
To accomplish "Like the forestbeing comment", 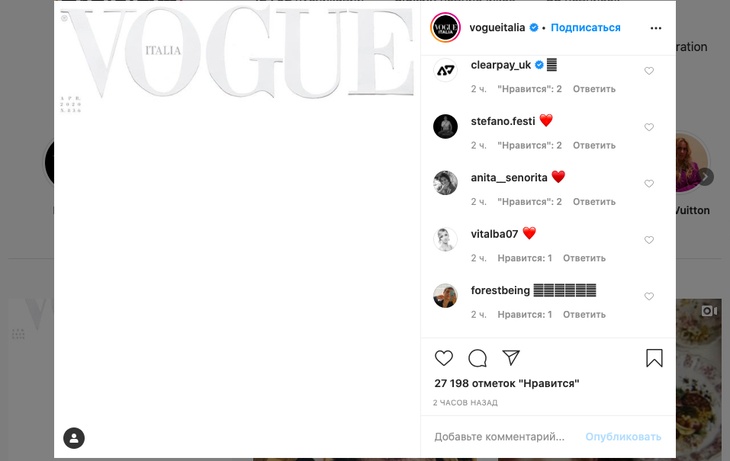I will pos(649,296).
